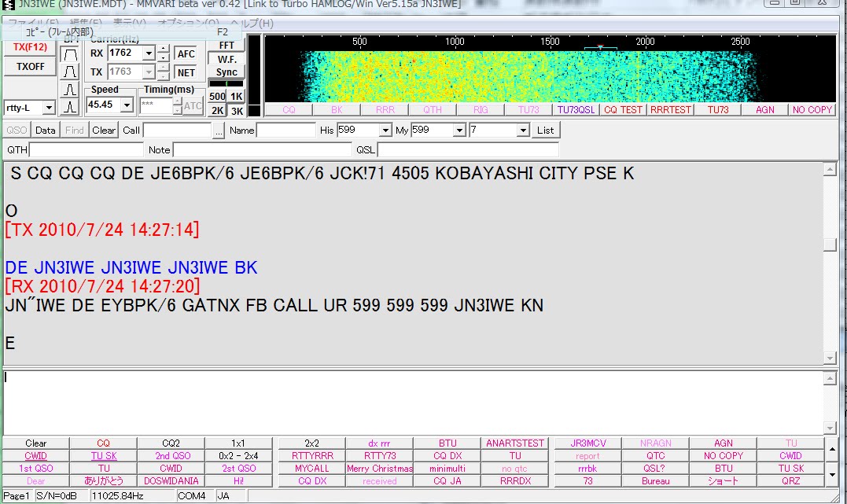Click the 2x2 macro button
Image resolution: width=847 pixels, height=504 pixels.
click(312, 443)
